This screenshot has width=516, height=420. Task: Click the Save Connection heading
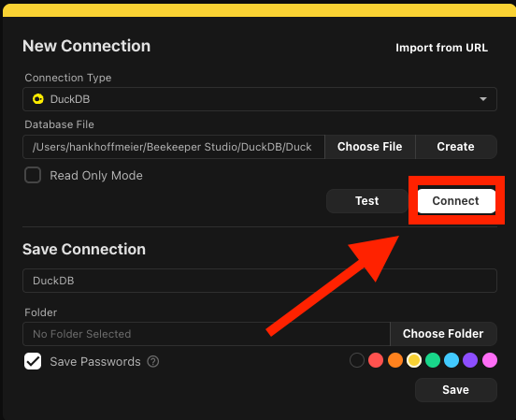84,250
